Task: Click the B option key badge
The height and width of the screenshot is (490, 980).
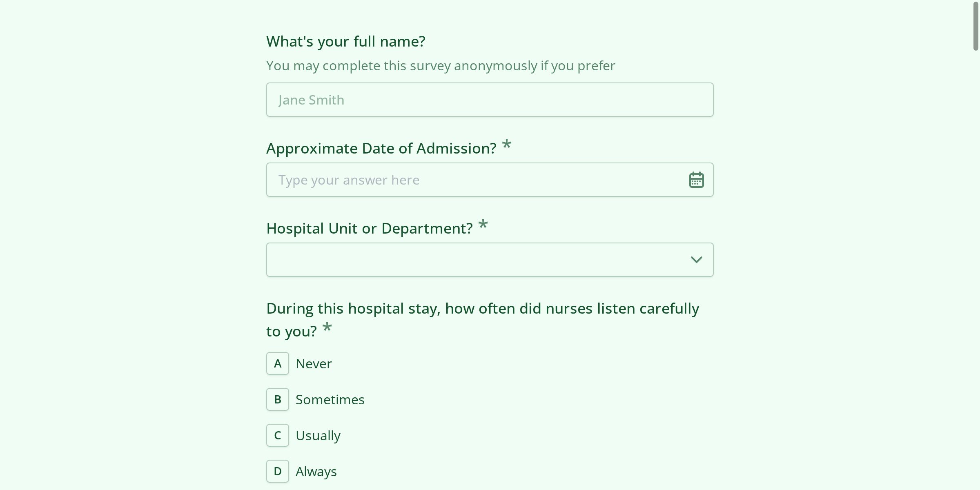Action: (x=277, y=399)
